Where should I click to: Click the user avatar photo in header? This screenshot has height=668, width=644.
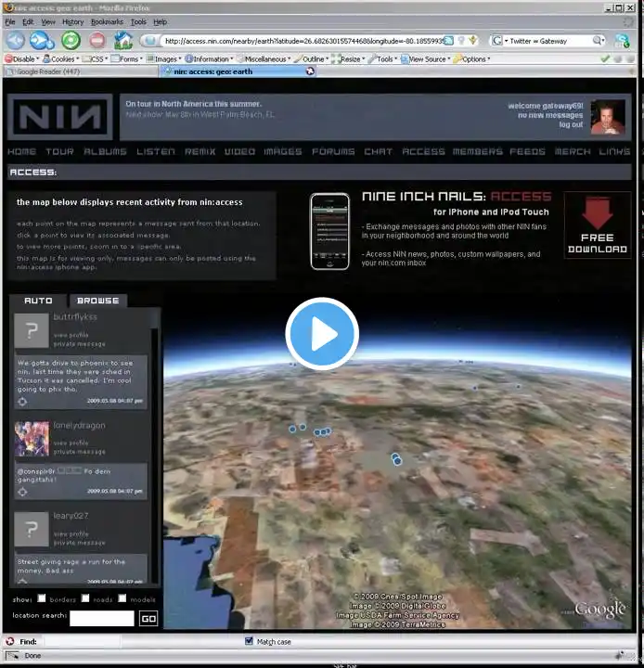click(608, 117)
